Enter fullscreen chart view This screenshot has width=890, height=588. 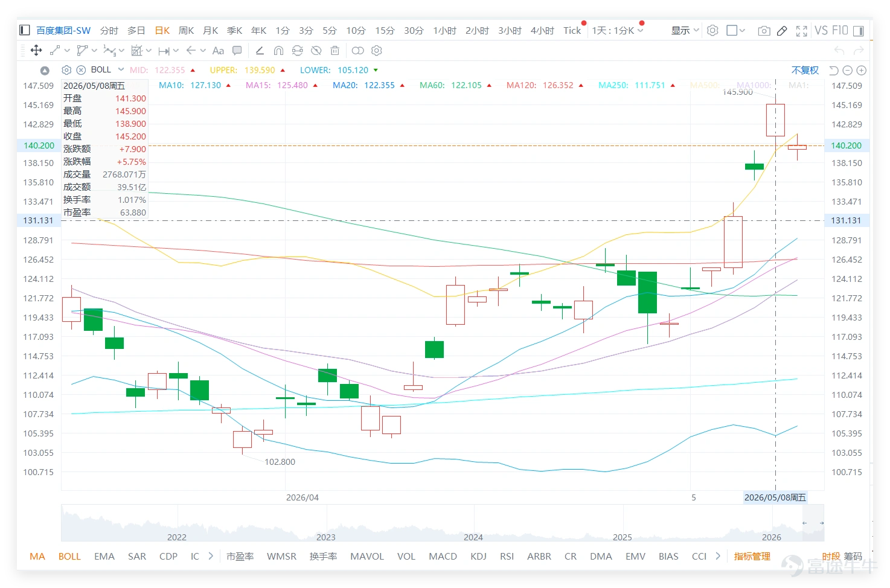(802, 31)
